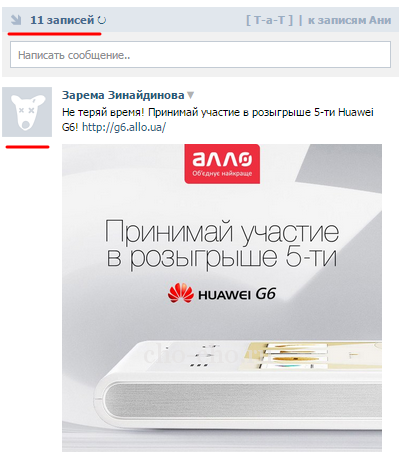Click the G6 model text in the banner

266,294
